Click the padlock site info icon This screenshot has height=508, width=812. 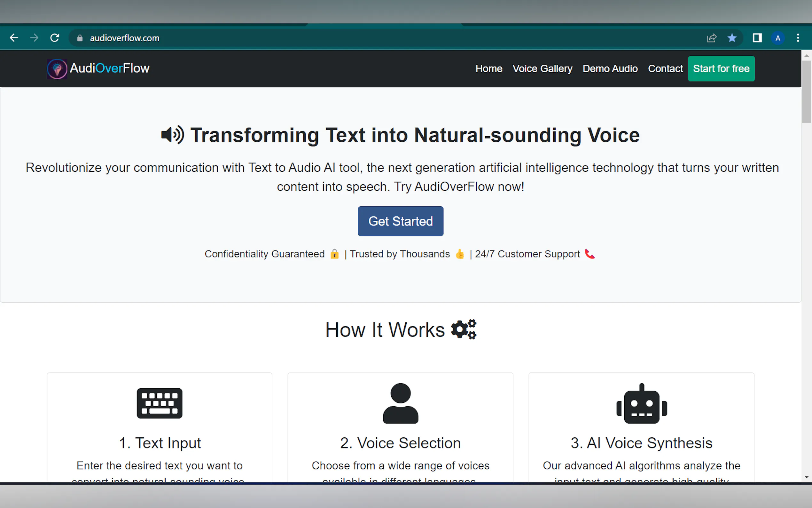pos(80,38)
